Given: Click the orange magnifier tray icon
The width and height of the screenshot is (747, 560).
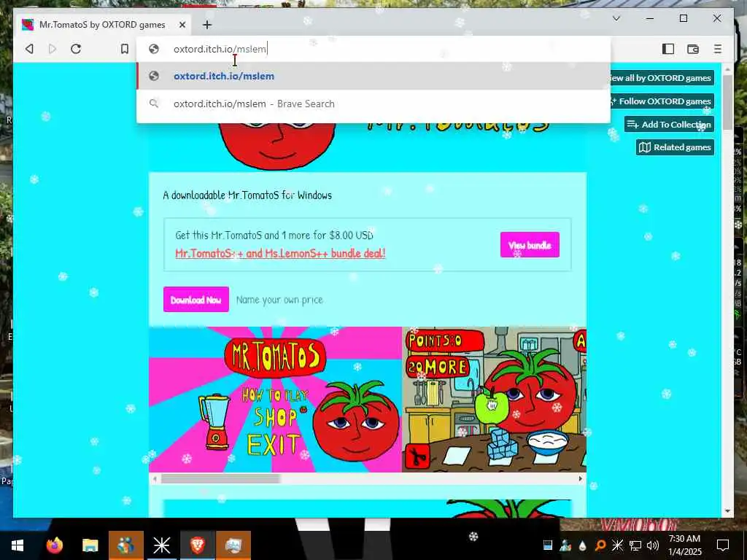Looking at the screenshot, I should tap(600, 545).
